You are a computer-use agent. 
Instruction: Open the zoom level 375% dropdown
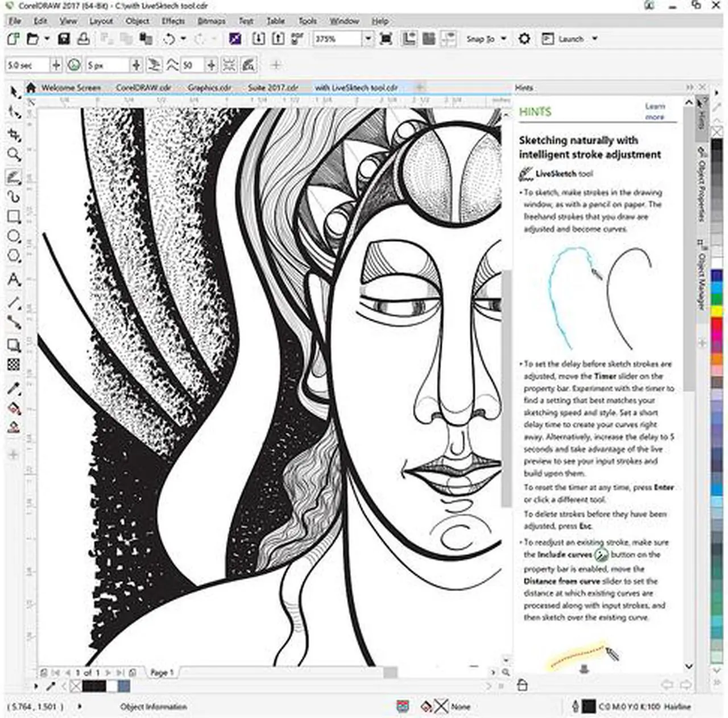(368, 39)
